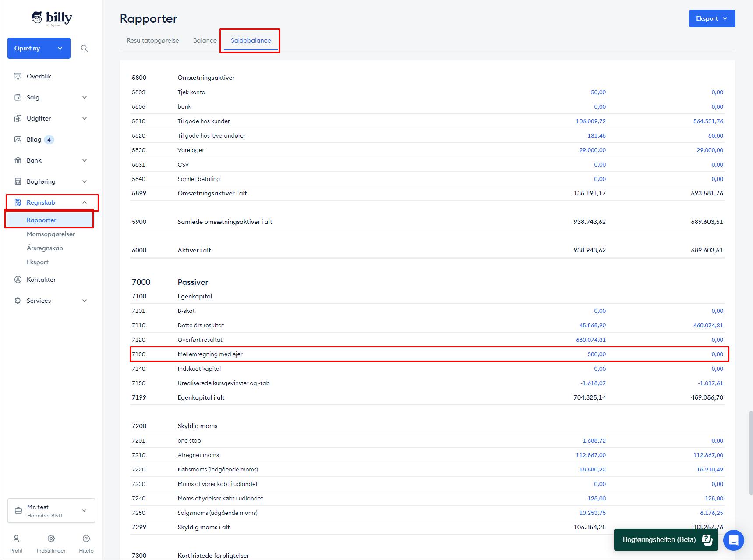
Task: Go to Overblik page
Action: coord(39,76)
